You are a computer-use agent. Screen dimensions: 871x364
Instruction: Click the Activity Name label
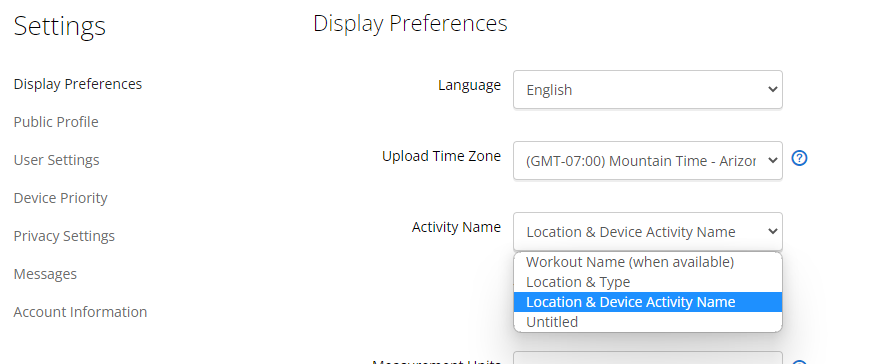point(456,227)
